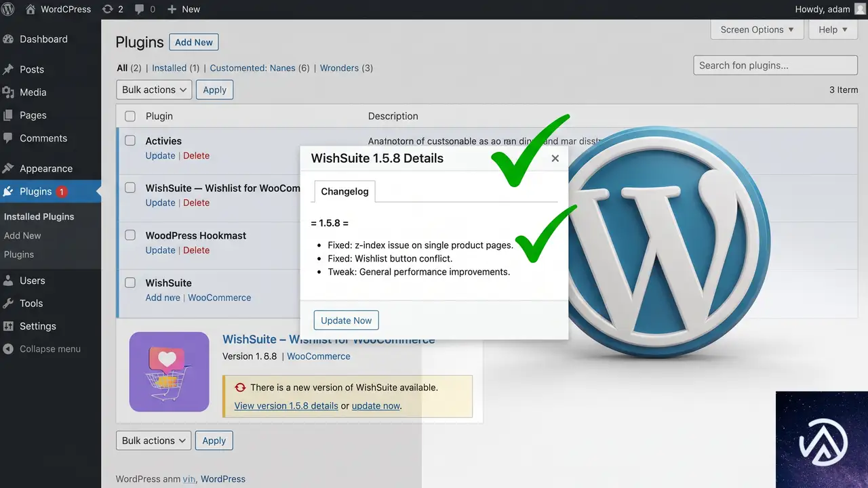Viewport: 868px width, 488px height.
Task: Open the Plugins submenu item below Add New
Action: pyautogui.click(x=19, y=255)
